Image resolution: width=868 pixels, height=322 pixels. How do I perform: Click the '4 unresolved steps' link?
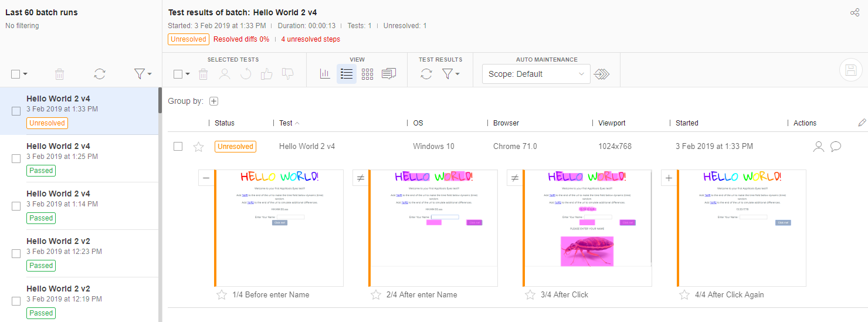[310, 39]
